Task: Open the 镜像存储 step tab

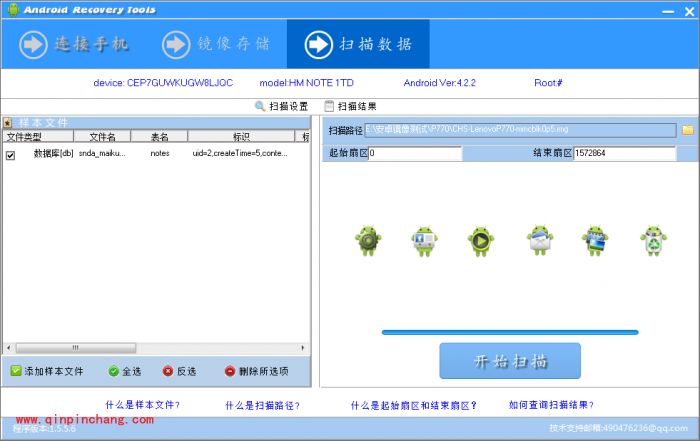Action: click(x=217, y=44)
